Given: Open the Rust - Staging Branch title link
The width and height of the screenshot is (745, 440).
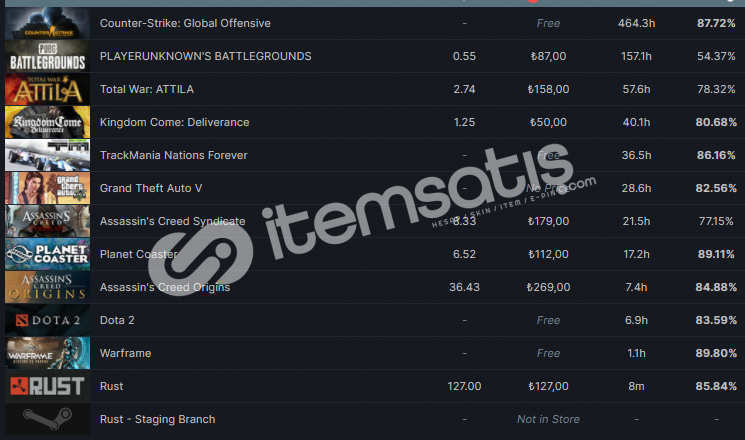Looking at the screenshot, I should click(x=157, y=419).
